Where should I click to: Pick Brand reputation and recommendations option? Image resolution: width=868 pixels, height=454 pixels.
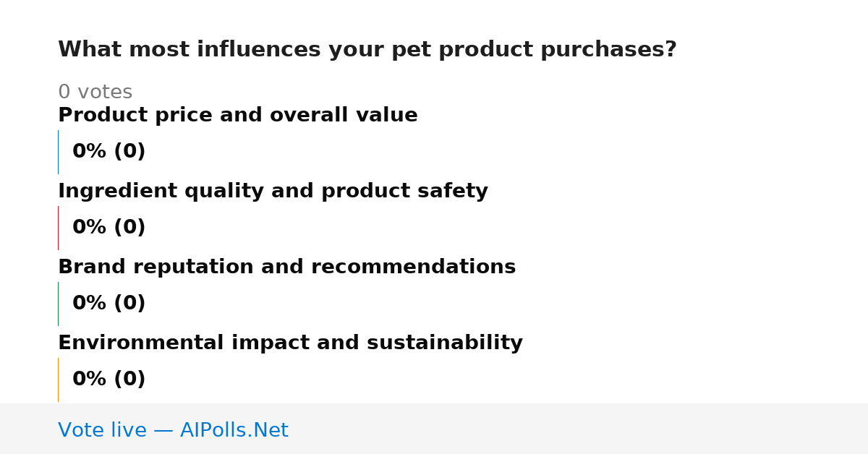pos(286,267)
